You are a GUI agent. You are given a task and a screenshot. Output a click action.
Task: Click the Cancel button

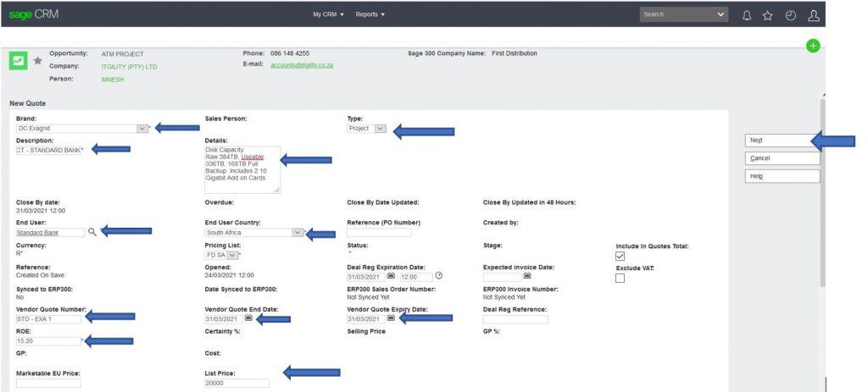tap(782, 158)
